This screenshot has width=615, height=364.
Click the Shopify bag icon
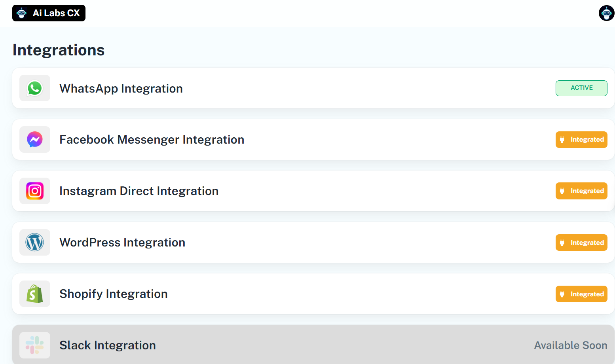tap(35, 294)
